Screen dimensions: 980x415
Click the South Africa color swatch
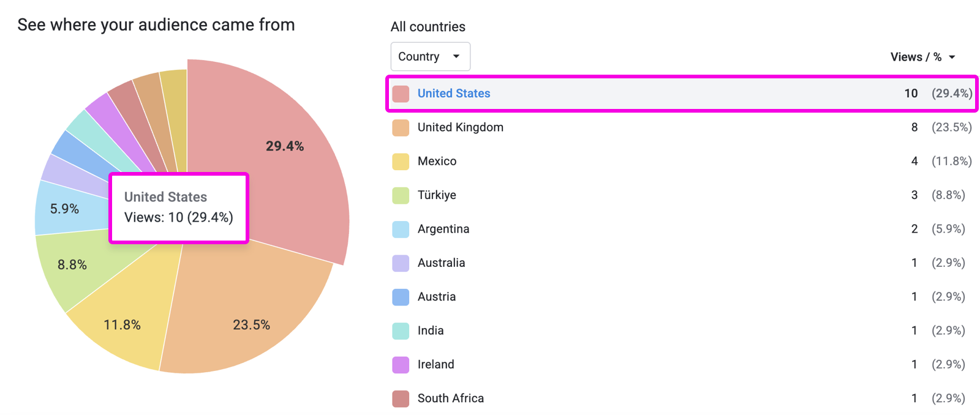tap(401, 398)
